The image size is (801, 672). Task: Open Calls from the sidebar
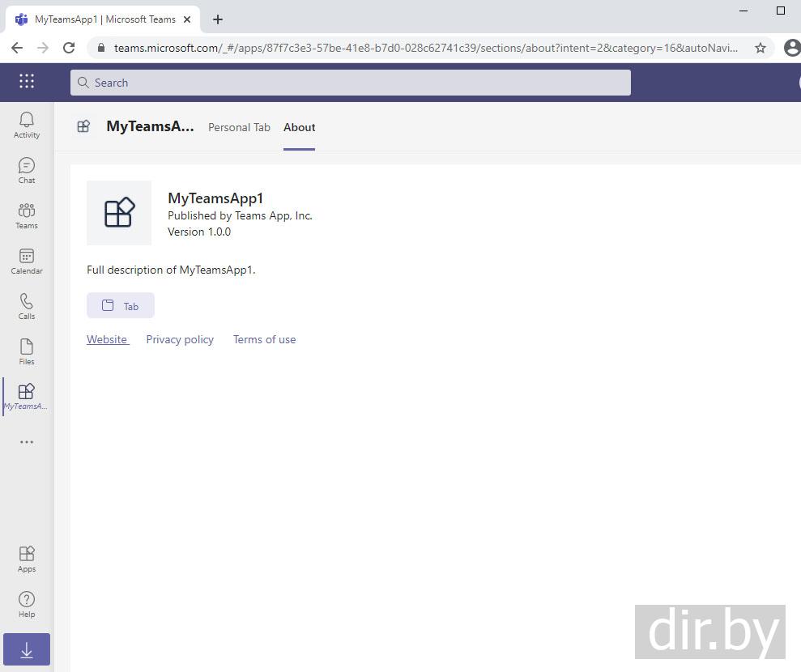point(27,306)
